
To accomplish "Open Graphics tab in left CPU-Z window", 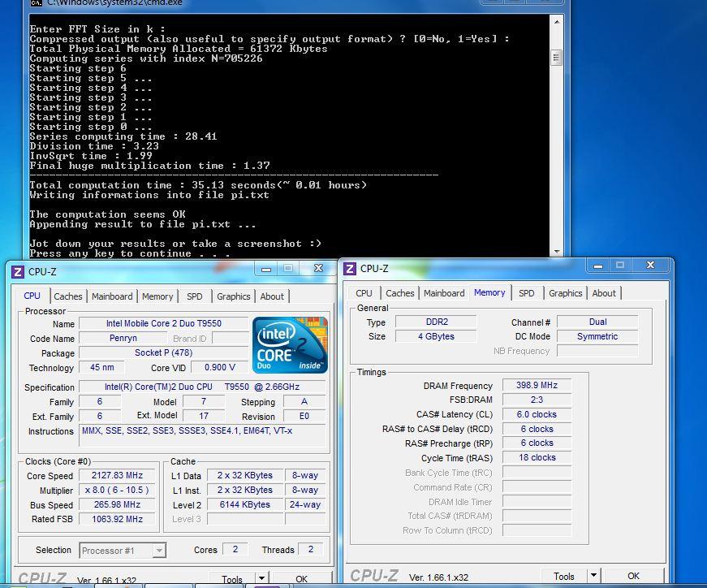I will pyautogui.click(x=233, y=296).
